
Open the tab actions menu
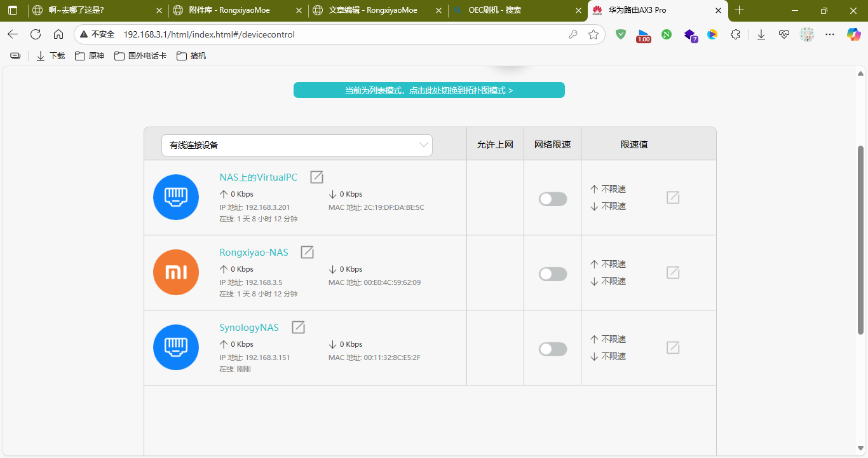[x=13, y=10]
